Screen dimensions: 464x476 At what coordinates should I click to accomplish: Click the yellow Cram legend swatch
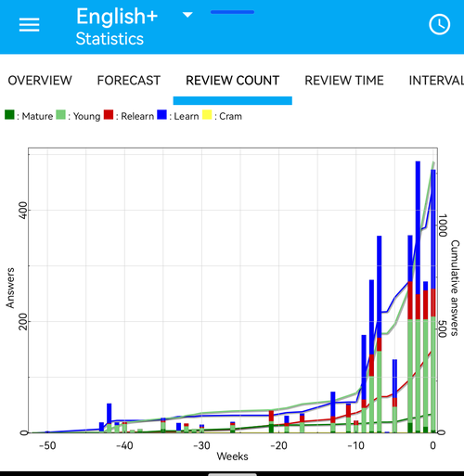click(x=207, y=114)
